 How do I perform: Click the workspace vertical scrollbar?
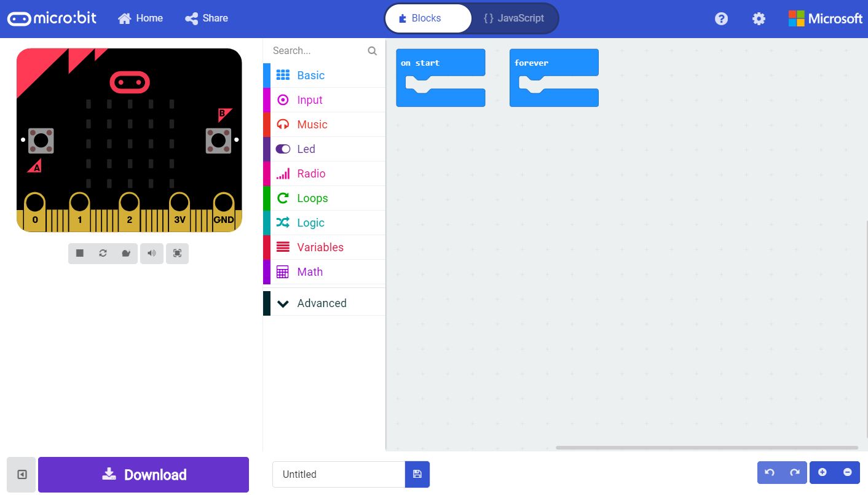[x=866, y=329]
